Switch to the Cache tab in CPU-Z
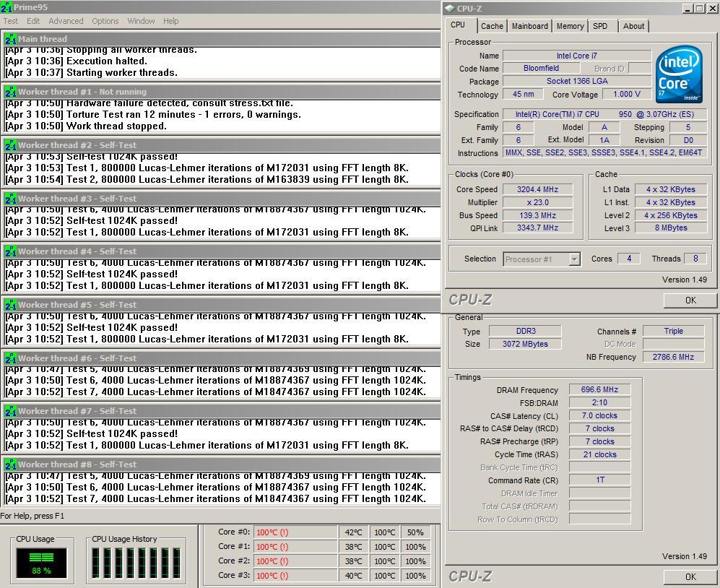The image size is (720, 588). pyautogui.click(x=492, y=26)
